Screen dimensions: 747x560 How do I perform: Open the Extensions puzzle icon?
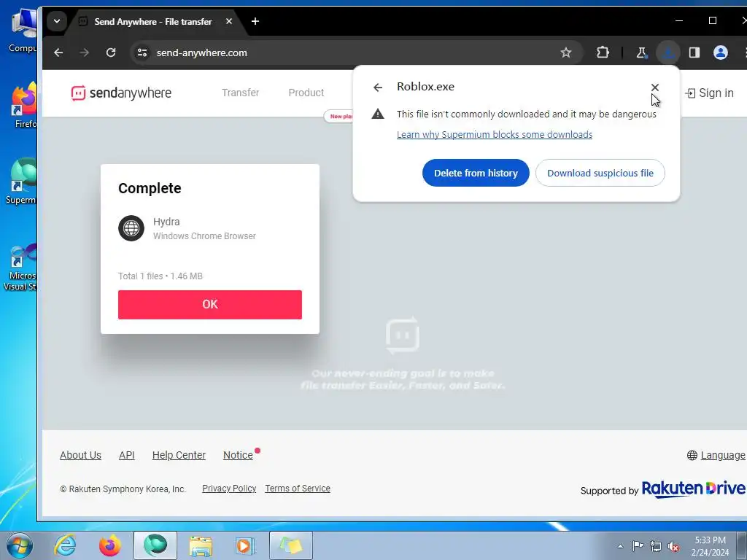click(603, 52)
